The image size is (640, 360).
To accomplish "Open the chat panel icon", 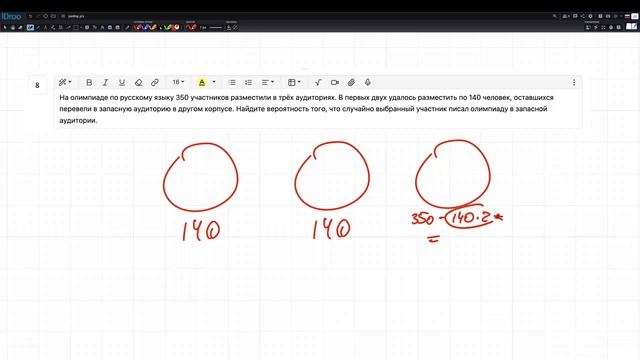I will coord(575,16).
